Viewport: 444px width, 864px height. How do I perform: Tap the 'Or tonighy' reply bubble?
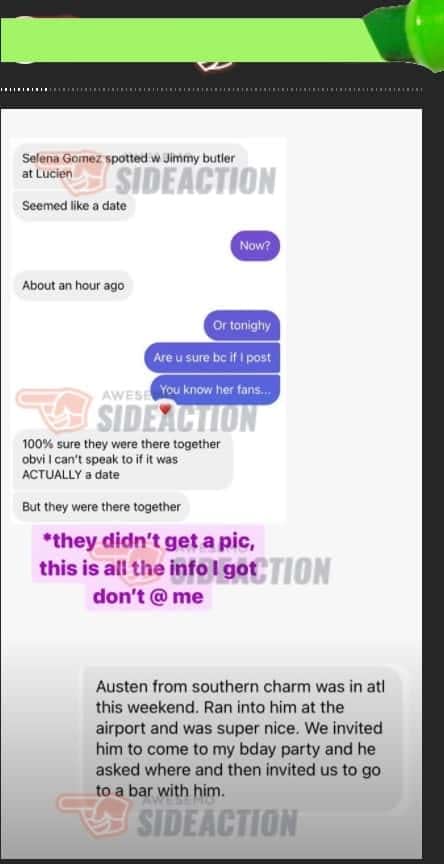(x=242, y=326)
